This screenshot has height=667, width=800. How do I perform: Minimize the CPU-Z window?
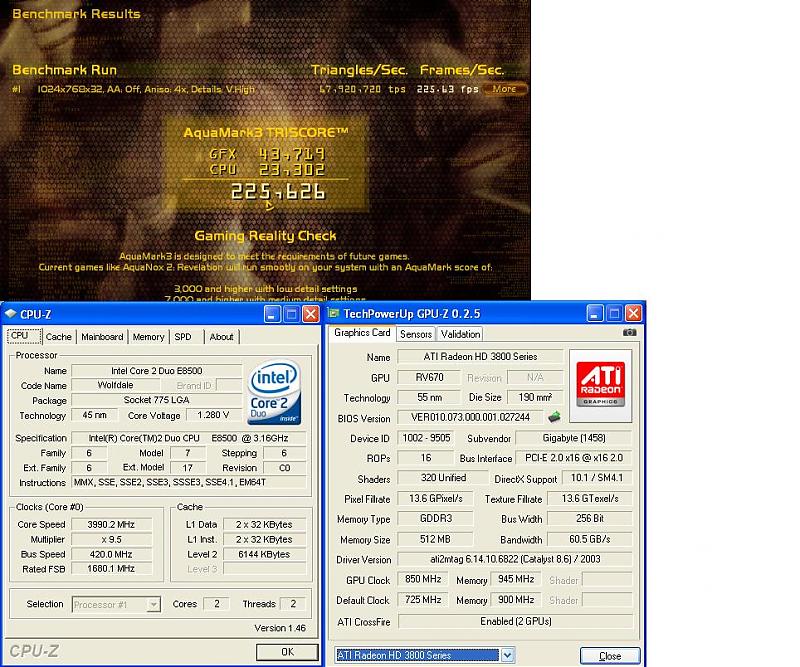[272, 314]
